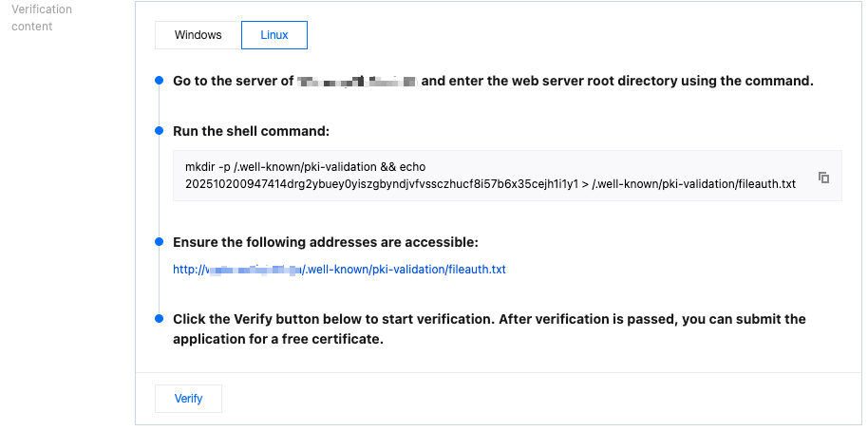Screen dimensions: 868x431
Task: Click the blurred server name in step one
Action: pos(357,82)
